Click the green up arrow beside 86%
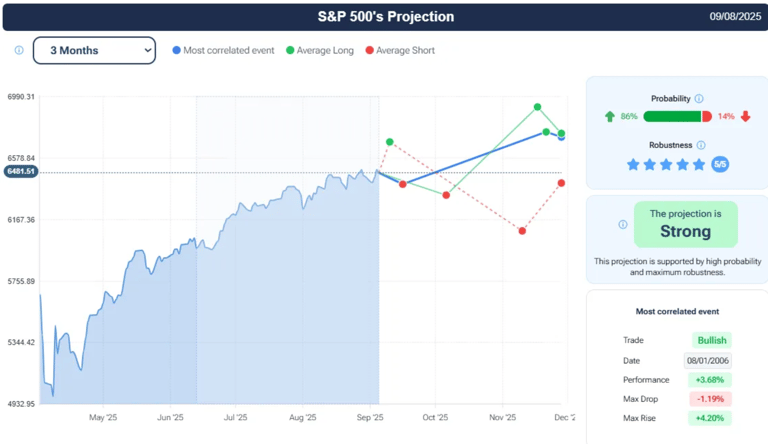The width and height of the screenshot is (768, 444). coord(610,116)
